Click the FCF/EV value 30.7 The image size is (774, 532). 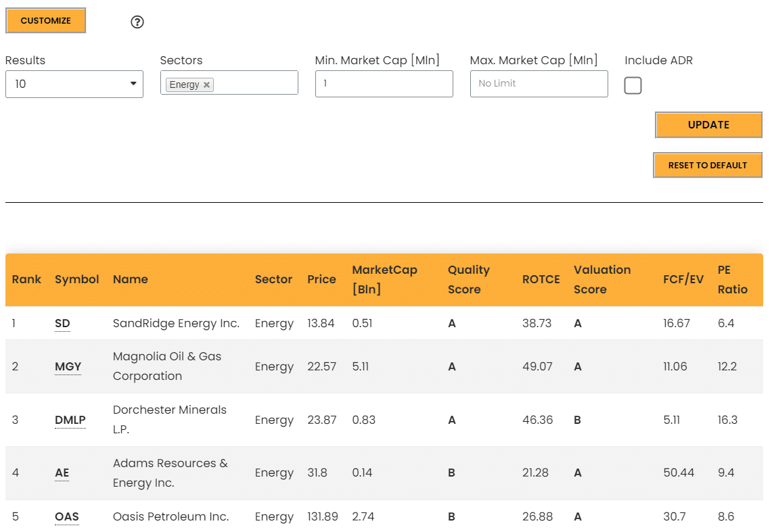(675, 516)
